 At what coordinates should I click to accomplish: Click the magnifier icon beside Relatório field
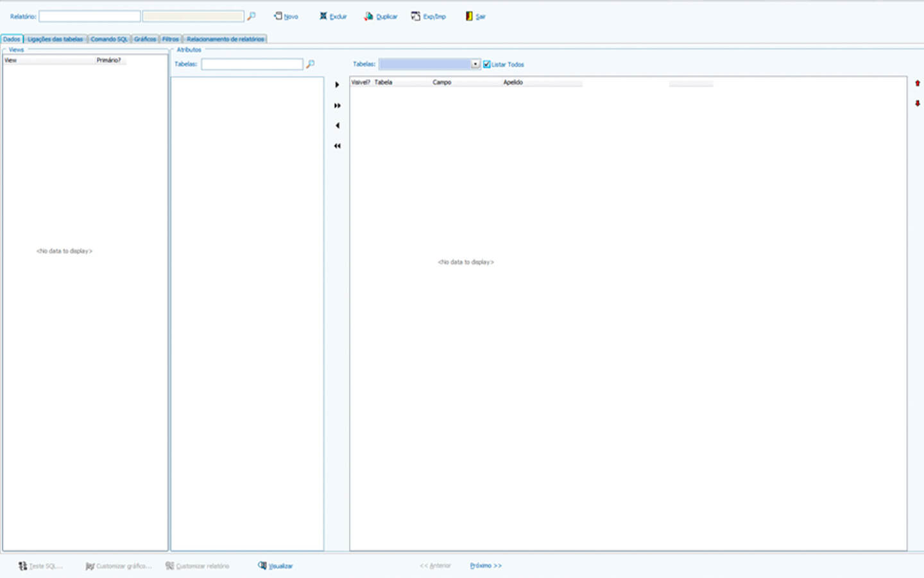pyautogui.click(x=252, y=16)
